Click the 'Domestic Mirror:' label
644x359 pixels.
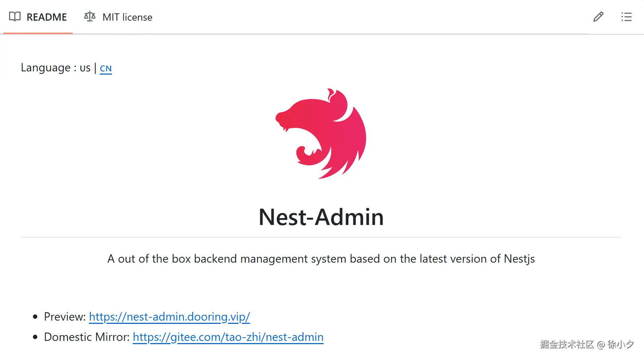[x=87, y=337]
